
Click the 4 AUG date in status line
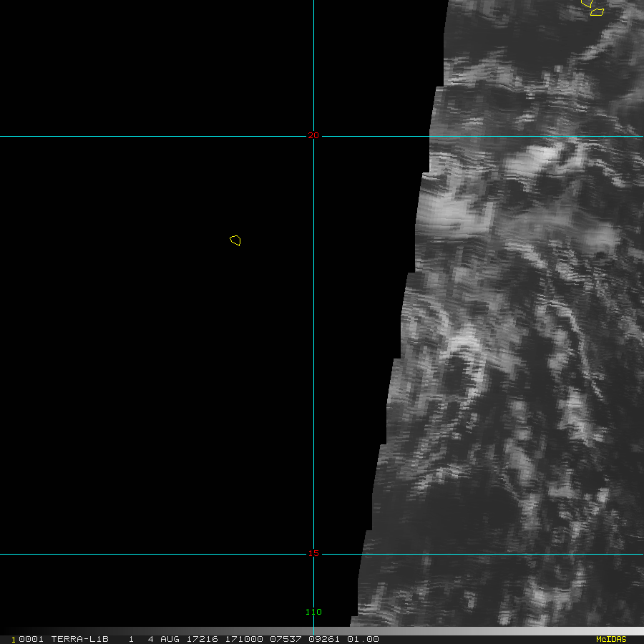click(164, 639)
